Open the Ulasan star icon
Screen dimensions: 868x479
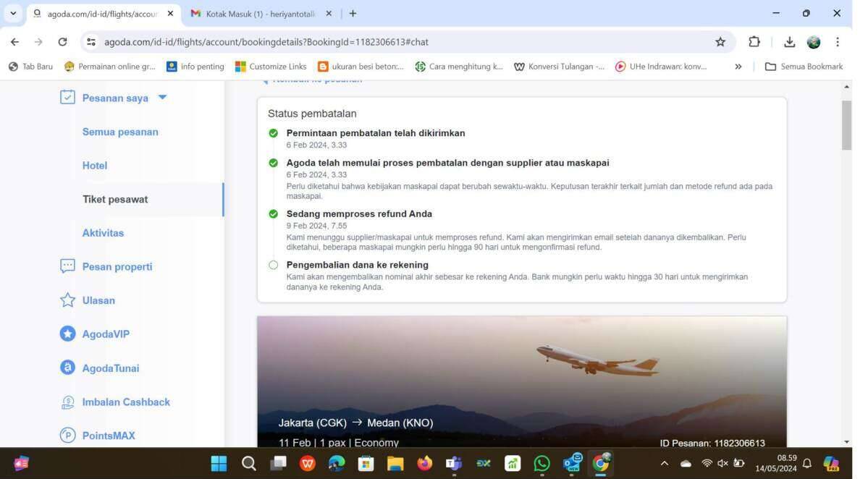tap(67, 300)
